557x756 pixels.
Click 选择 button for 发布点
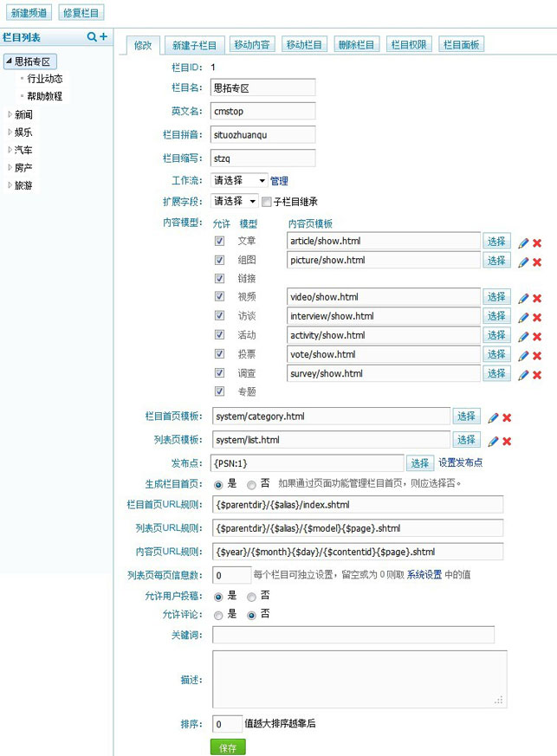(x=419, y=463)
